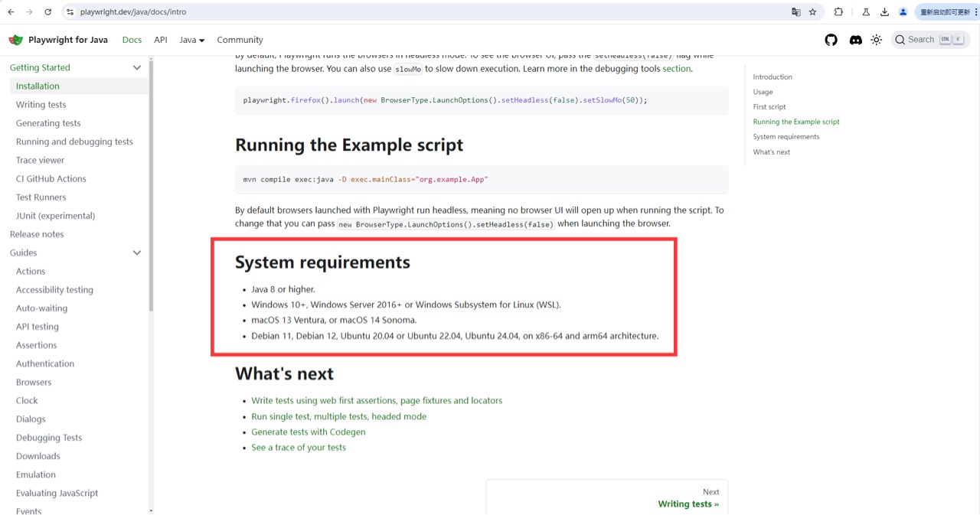Click the Search box
This screenshot has height=515, width=980.
coord(929,40)
